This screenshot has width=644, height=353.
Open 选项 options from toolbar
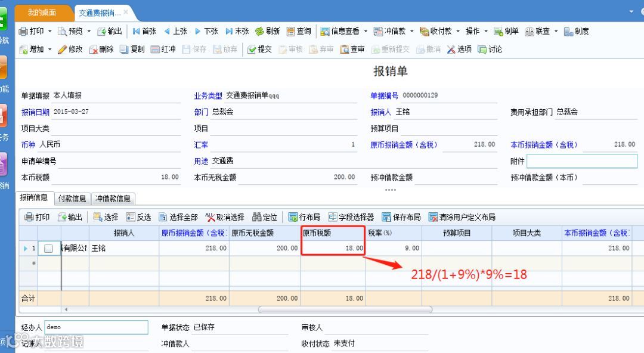pos(459,49)
